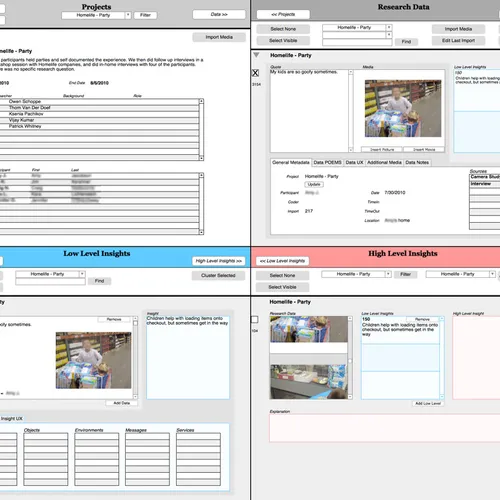Select researcher Thom Van Der Doef row

[x=99, y=108]
